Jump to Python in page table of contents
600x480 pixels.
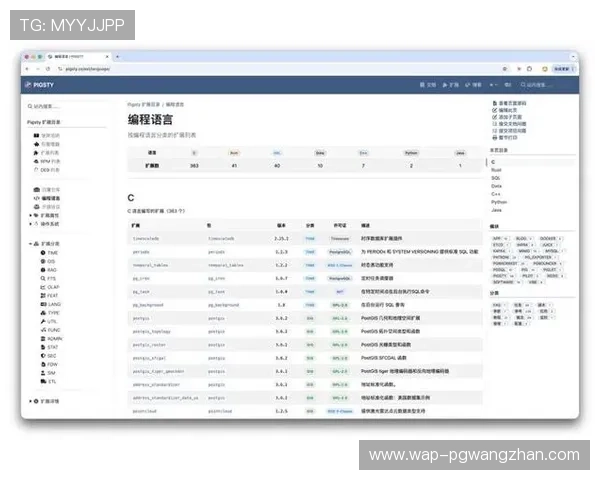(x=499, y=201)
